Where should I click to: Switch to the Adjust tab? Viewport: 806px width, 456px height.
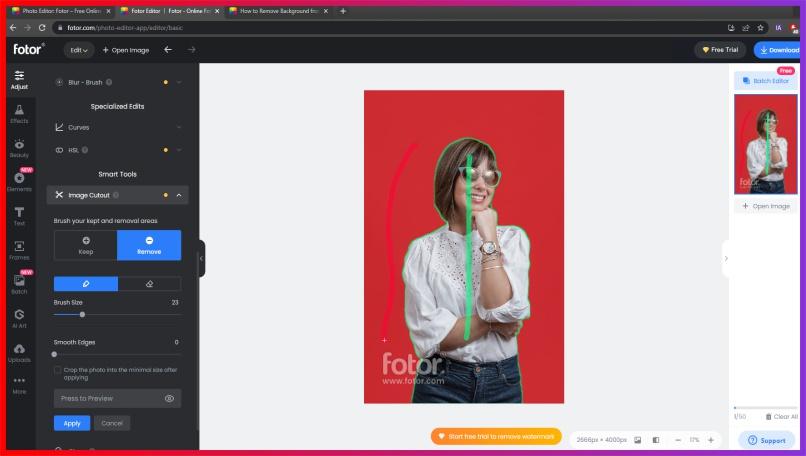(x=19, y=79)
